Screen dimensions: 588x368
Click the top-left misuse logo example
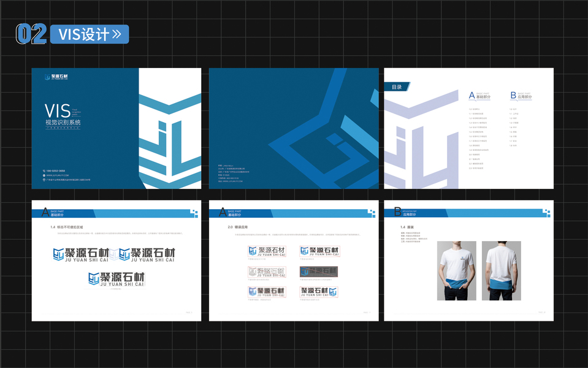[267, 251]
